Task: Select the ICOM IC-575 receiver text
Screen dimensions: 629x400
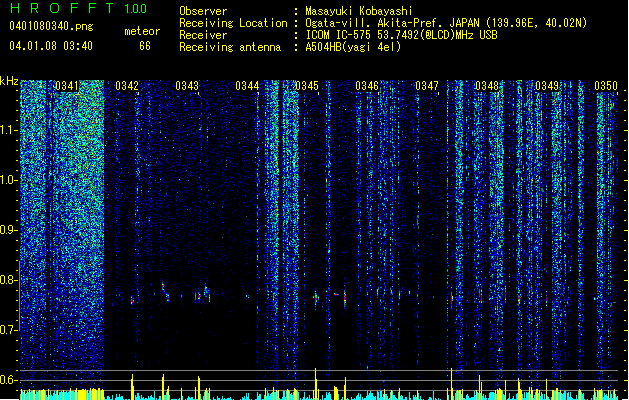Action: coord(401,35)
